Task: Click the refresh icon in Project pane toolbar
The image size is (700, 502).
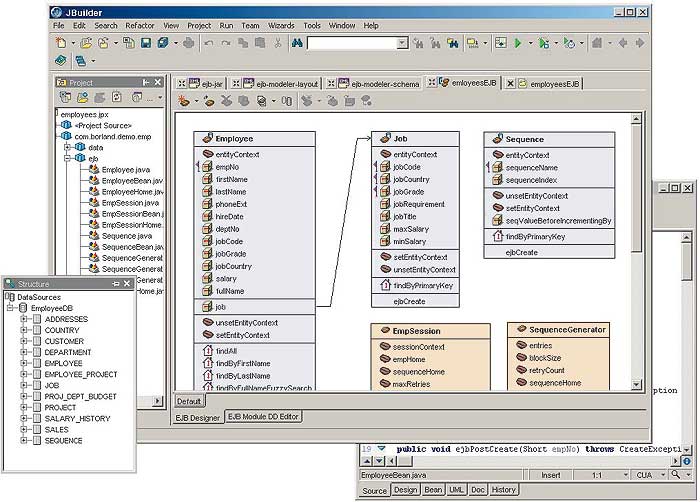Action: [117, 97]
